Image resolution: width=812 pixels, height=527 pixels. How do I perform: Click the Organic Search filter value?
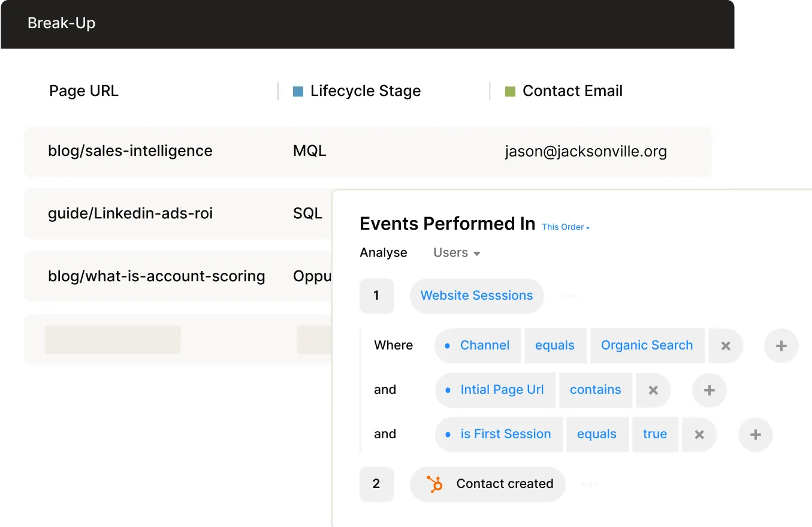point(647,345)
